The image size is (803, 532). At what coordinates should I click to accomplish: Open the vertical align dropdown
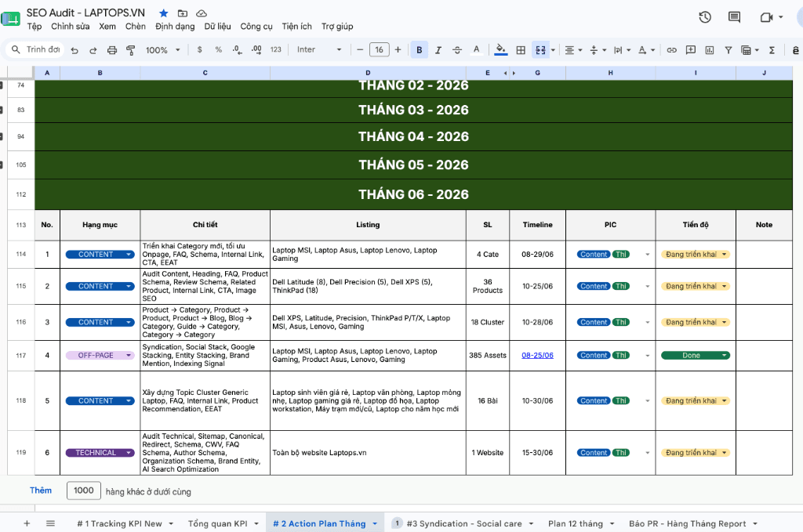(598, 50)
